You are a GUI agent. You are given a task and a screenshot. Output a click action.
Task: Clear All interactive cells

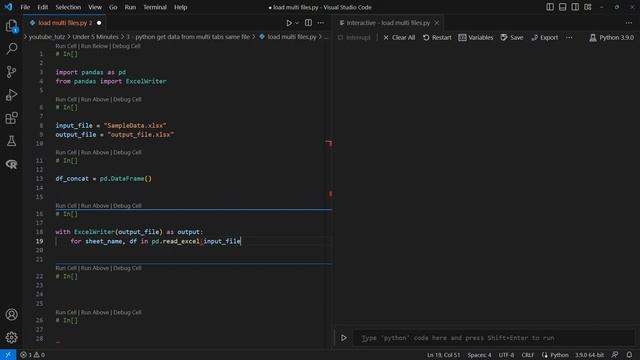399,38
